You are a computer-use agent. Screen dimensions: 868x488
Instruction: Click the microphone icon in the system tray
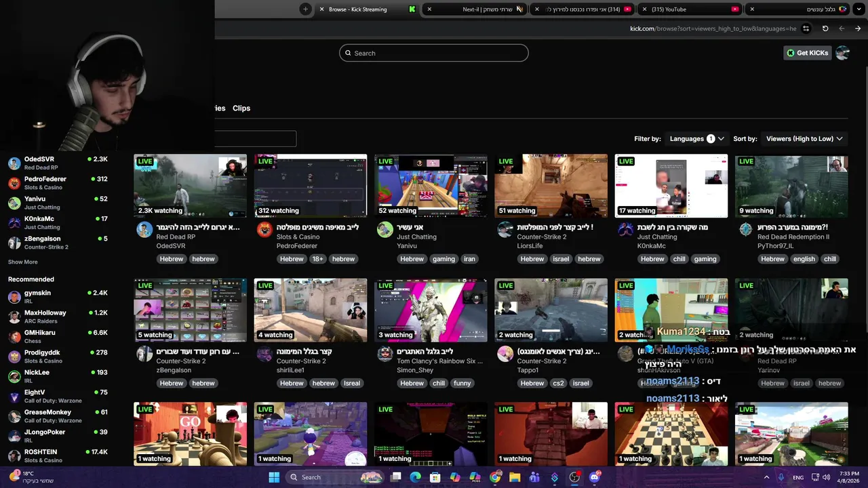781,477
